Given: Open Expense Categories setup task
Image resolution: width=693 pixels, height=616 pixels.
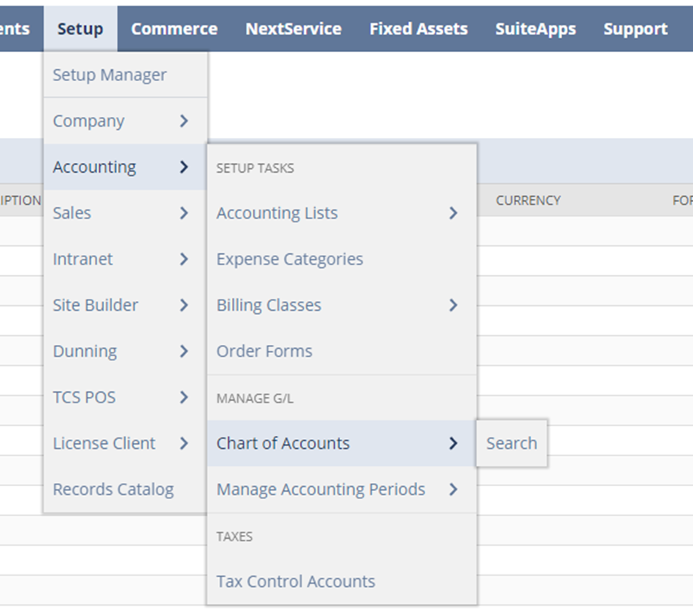Looking at the screenshot, I should [290, 259].
